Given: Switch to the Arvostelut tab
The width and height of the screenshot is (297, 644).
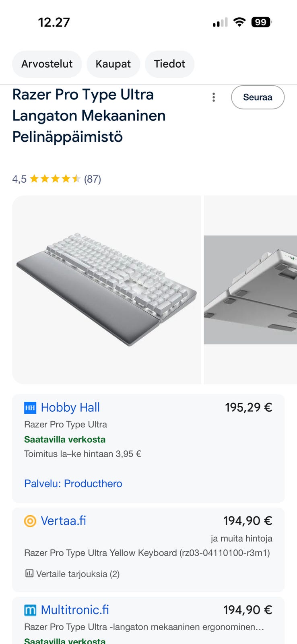Looking at the screenshot, I should (47, 64).
